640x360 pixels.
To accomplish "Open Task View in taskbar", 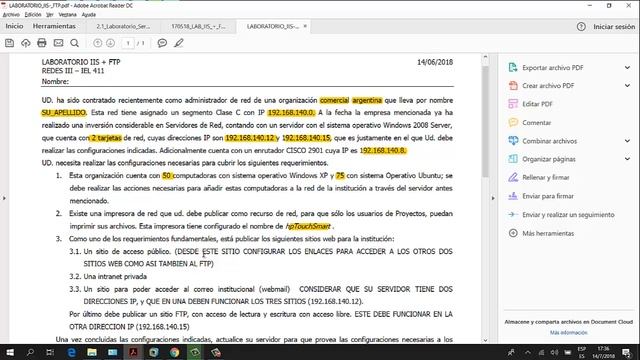I will coord(50,352).
